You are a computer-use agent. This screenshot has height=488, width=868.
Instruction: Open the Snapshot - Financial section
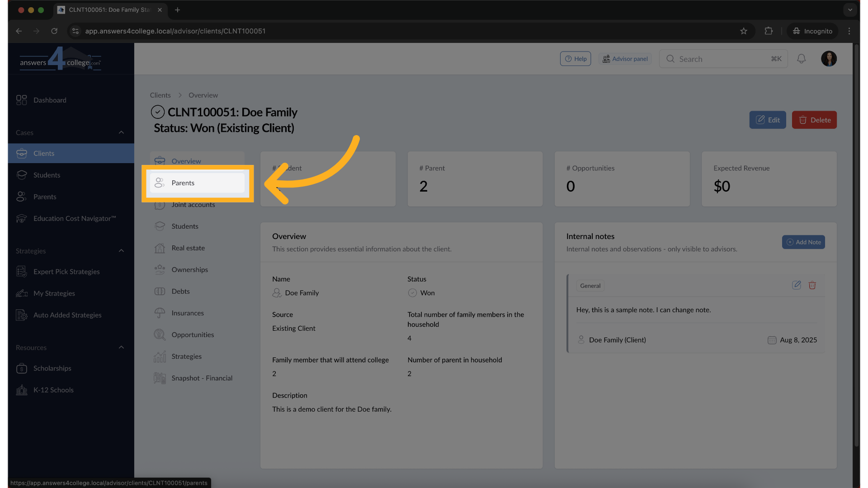pos(202,378)
